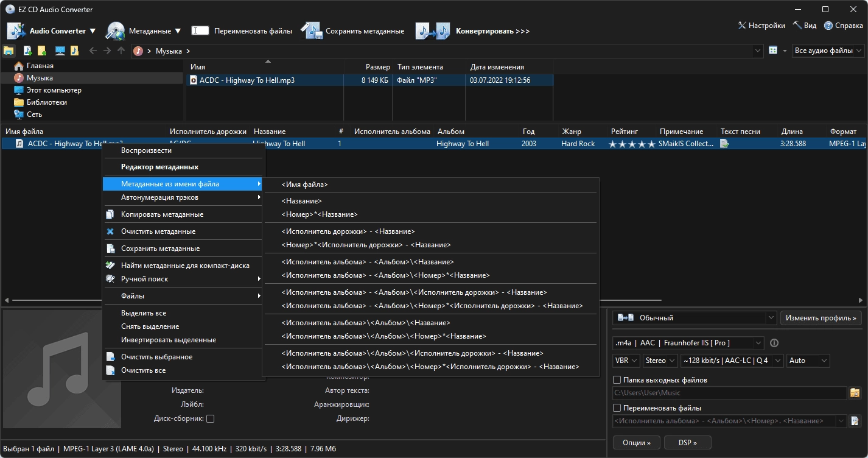Toggle Папка выходных файлов checkbox
This screenshot has height=458, width=868.
tap(617, 380)
